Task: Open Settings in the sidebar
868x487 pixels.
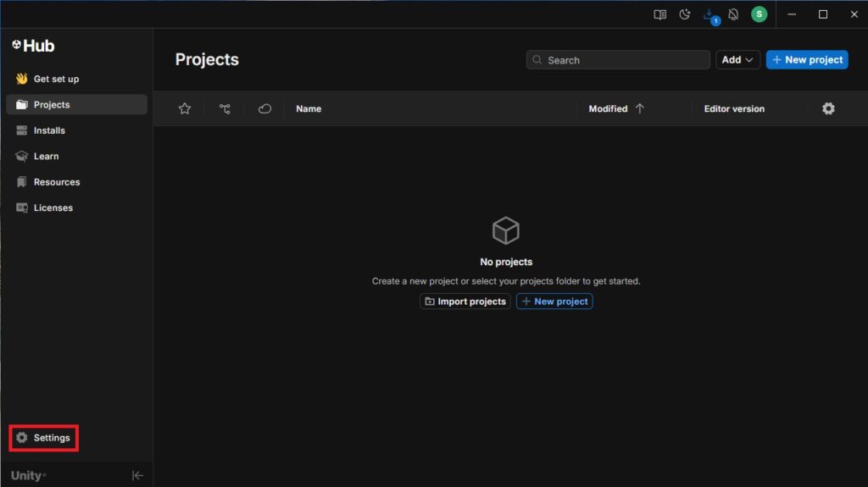Action: tap(44, 438)
